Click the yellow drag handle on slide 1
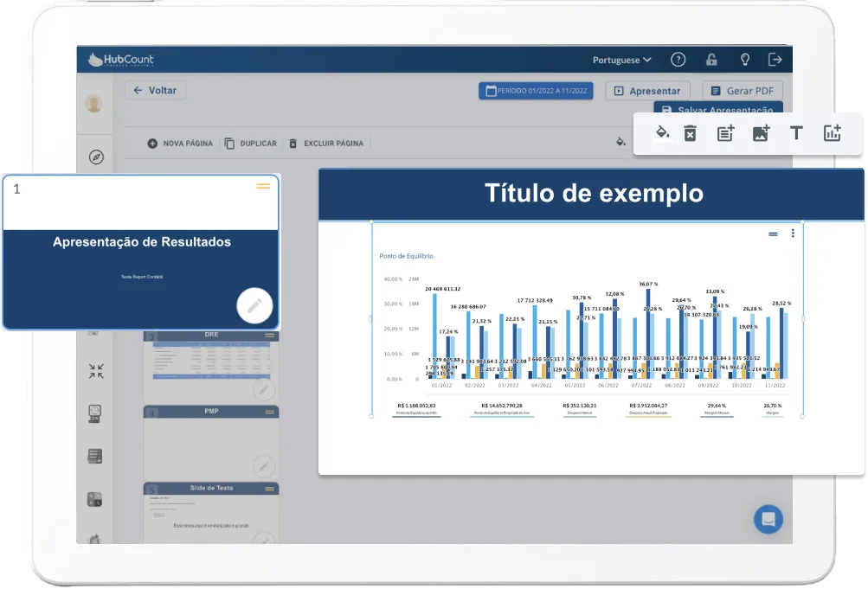Screen dimensions: 868x589 tap(263, 186)
